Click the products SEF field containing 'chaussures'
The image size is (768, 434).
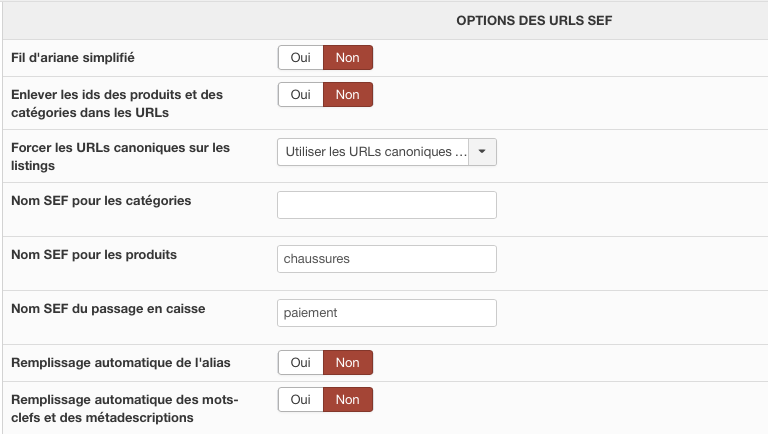pyautogui.click(x=387, y=259)
